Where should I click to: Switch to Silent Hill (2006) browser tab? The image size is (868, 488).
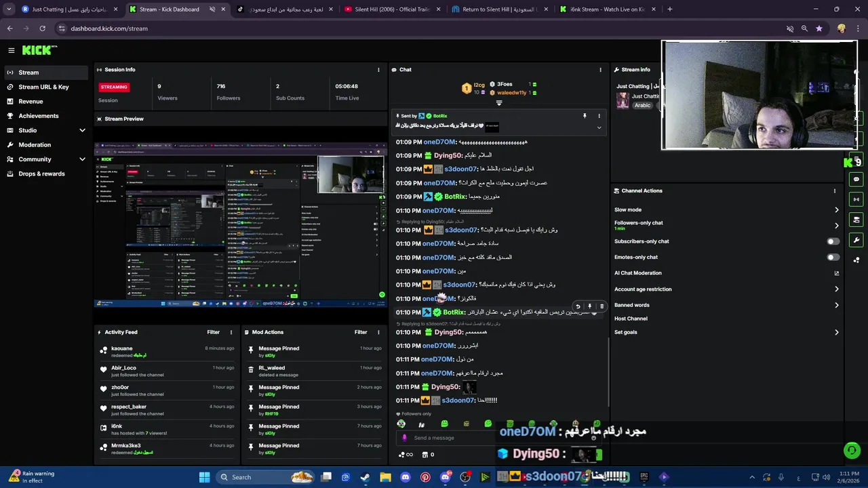[392, 9]
